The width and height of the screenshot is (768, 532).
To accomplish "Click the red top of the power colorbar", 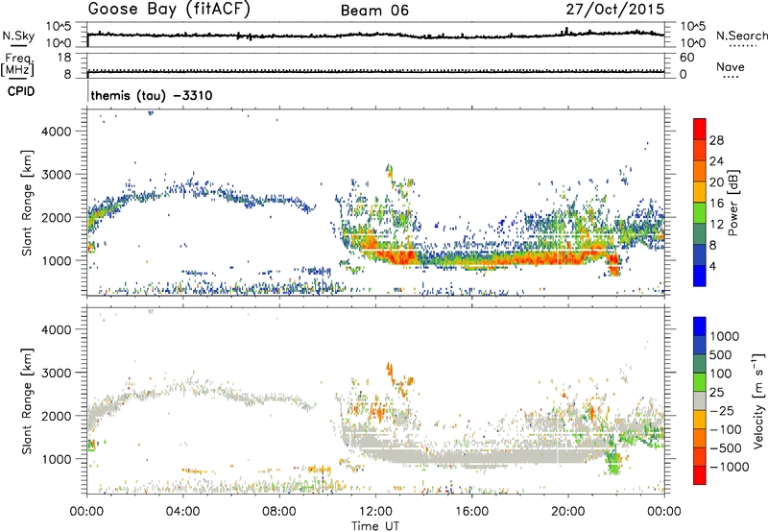I will pos(700,129).
